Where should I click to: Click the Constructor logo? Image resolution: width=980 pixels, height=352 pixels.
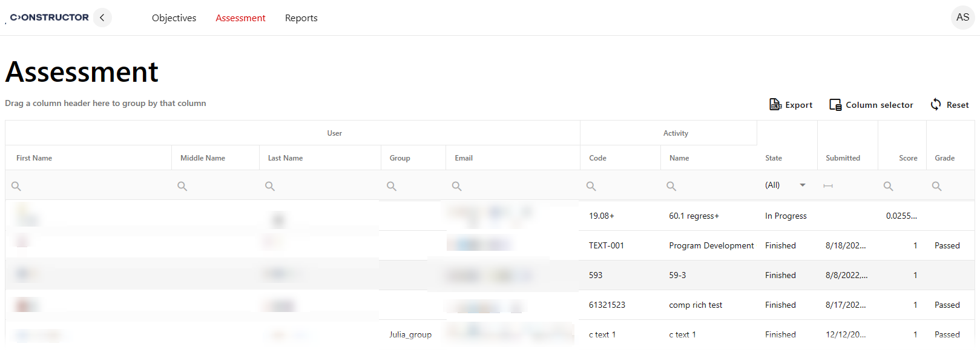point(49,18)
